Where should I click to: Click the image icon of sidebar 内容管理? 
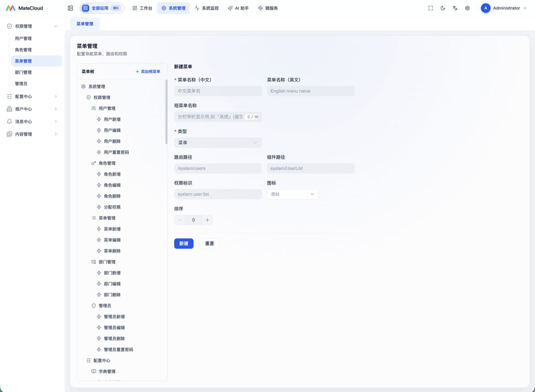tap(9, 134)
